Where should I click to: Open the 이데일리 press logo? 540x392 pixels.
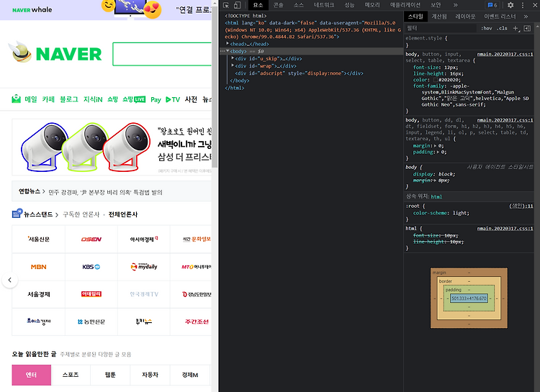91,294
